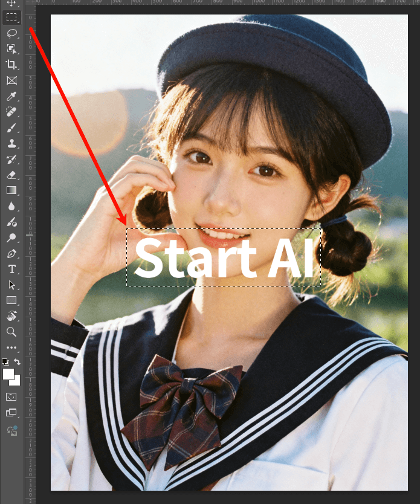The image size is (420, 504).
Task: Open the Change Screen Mode options
Action: [x=11, y=413]
